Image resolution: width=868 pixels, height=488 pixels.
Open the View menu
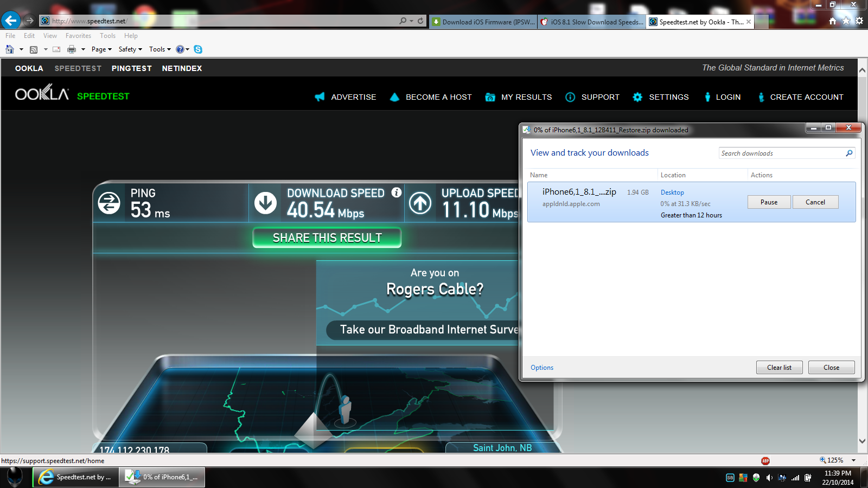pyautogui.click(x=50, y=36)
